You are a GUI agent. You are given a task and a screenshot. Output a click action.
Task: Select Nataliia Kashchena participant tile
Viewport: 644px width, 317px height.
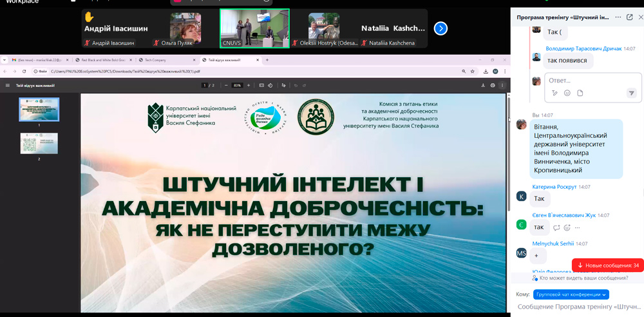click(393, 28)
